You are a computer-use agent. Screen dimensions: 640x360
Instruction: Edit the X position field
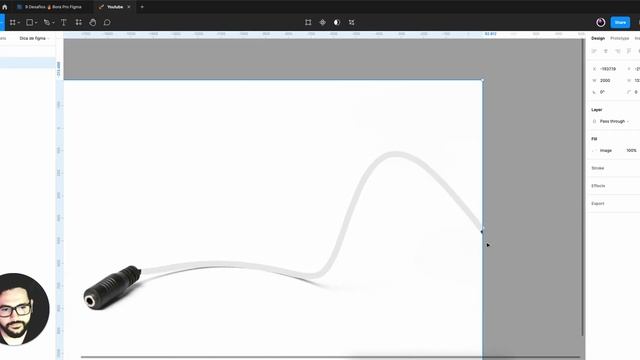pos(606,69)
